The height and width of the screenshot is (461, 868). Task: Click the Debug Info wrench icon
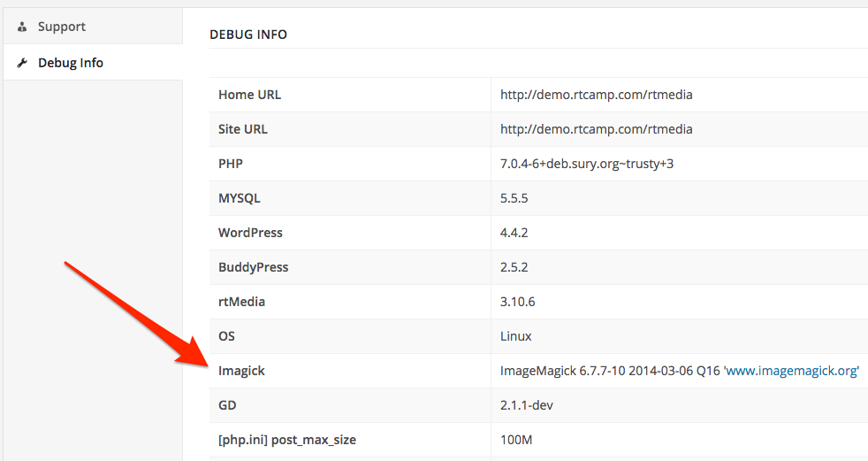[22, 63]
